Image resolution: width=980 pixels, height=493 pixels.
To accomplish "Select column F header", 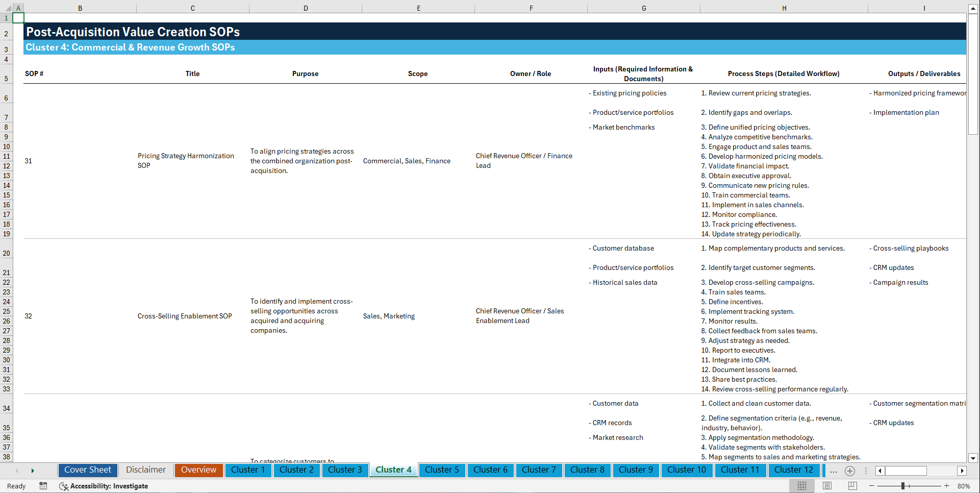I will pos(531,8).
